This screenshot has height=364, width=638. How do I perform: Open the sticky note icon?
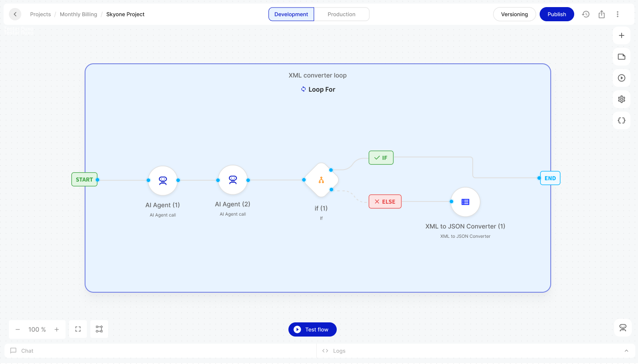click(x=622, y=57)
